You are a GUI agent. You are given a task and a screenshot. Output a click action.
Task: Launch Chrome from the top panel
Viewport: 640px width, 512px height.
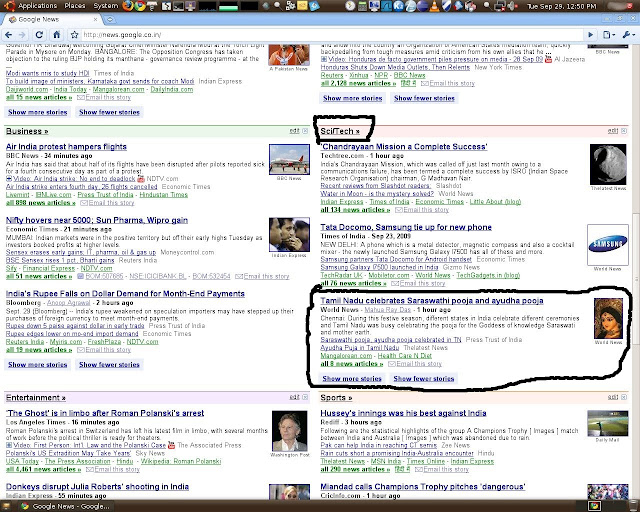[x=140, y=5]
